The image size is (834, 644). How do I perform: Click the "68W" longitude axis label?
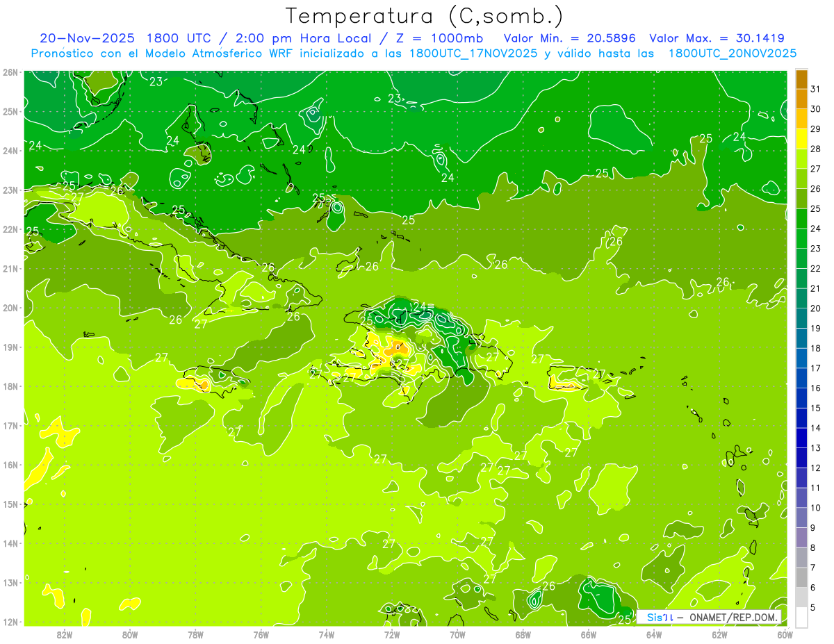(523, 634)
